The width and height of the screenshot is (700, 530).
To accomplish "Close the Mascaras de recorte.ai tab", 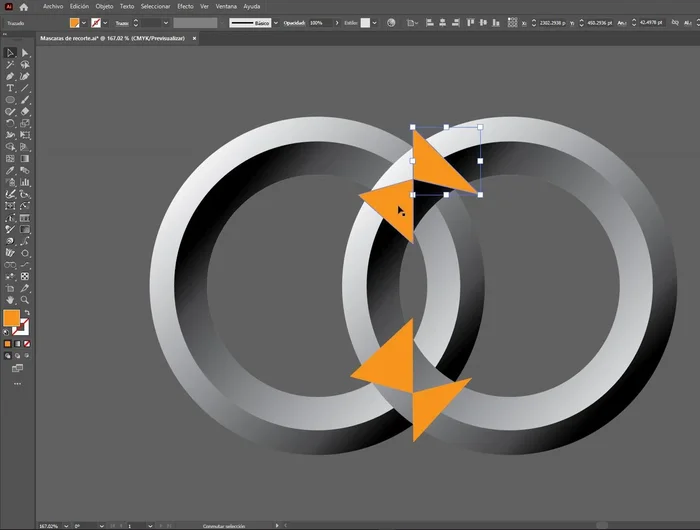I will coord(194,38).
